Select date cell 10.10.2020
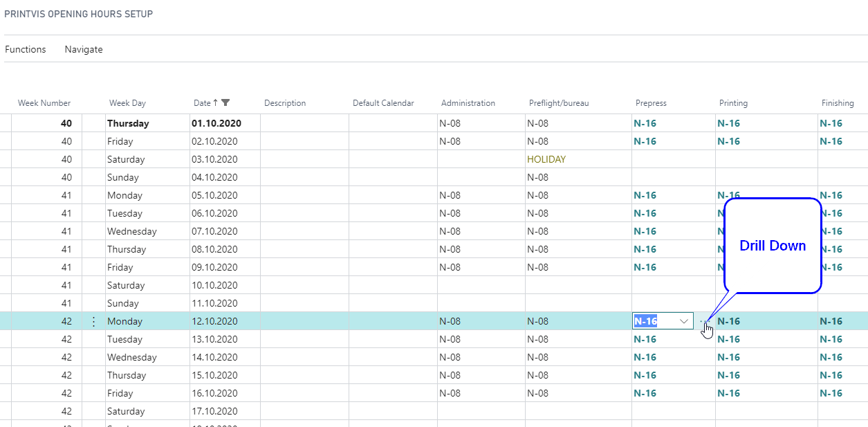This screenshot has width=868, height=427. tap(214, 285)
